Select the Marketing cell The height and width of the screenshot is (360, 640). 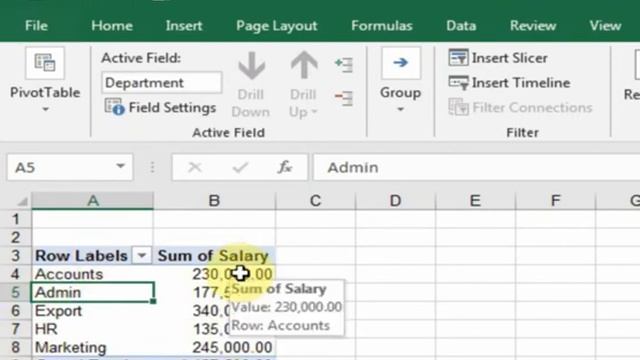(x=93, y=347)
